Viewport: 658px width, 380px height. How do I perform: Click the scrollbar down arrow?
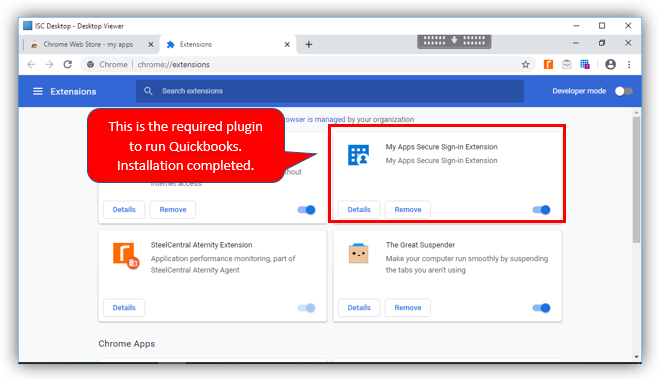click(x=637, y=357)
